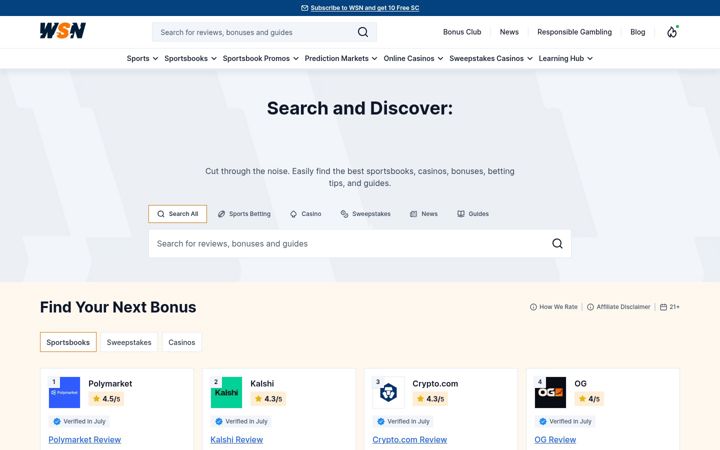This screenshot has height=450, width=720.
Task: Open the Affiliate Disclaimer link
Action: [623, 307]
